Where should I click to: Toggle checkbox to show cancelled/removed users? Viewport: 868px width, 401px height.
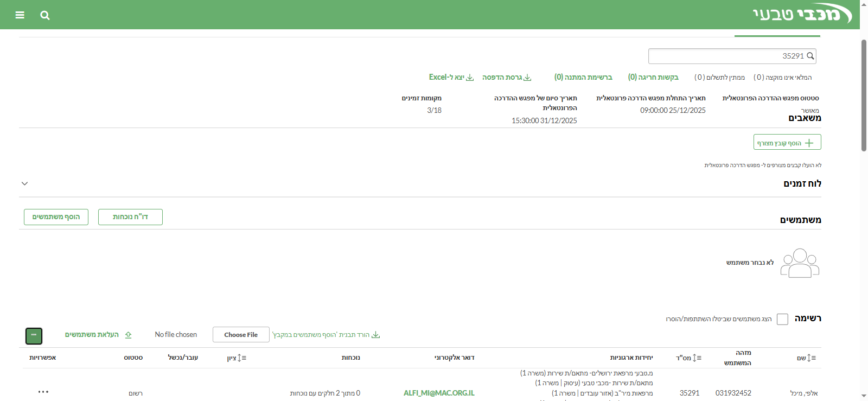(x=782, y=319)
